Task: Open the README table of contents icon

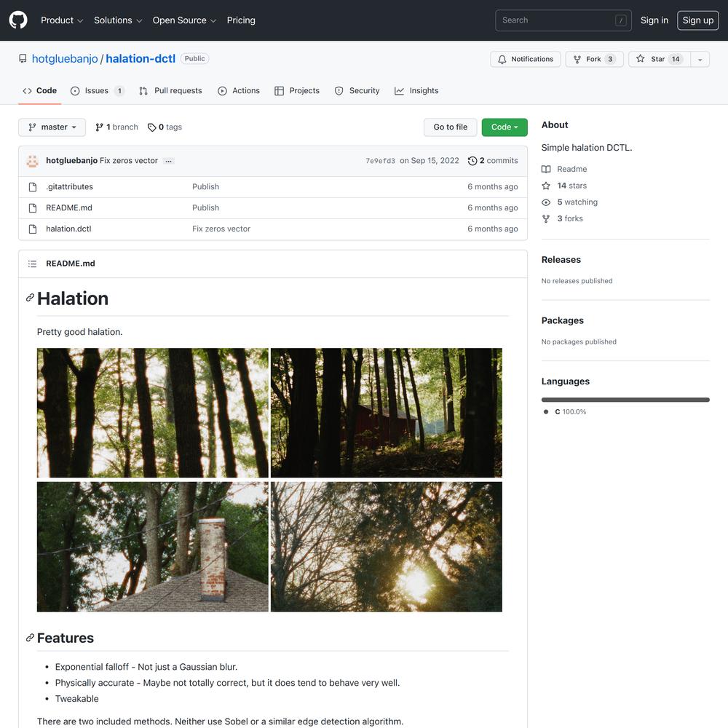Action: (32, 264)
